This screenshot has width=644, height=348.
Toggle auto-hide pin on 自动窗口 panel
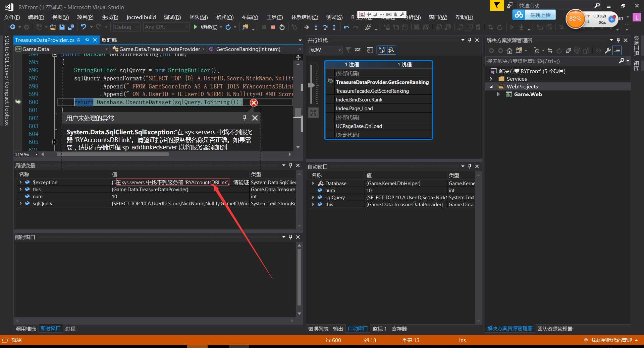click(470, 166)
